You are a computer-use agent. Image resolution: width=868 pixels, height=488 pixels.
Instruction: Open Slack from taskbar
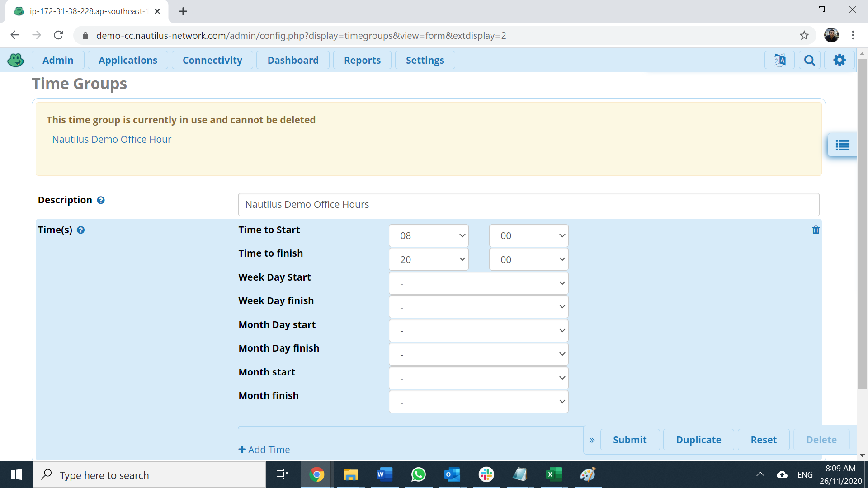coord(486,474)
